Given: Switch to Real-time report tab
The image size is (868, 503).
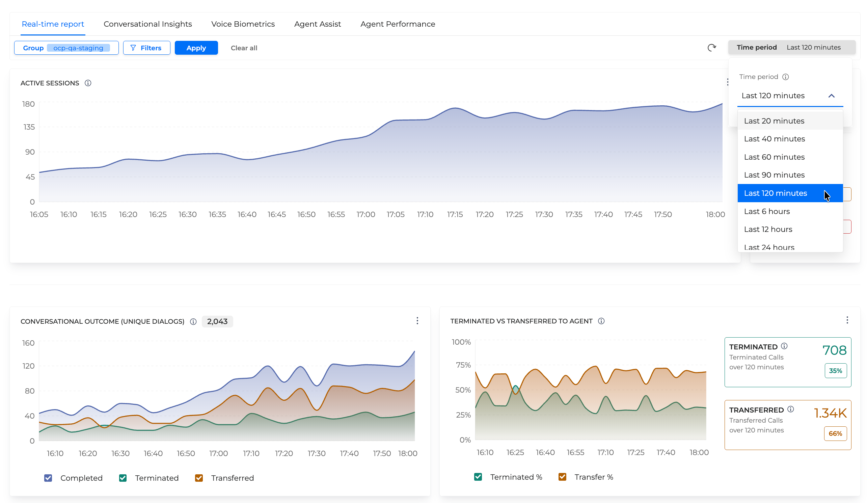Looking at the screenshot, I should [53, 24].
